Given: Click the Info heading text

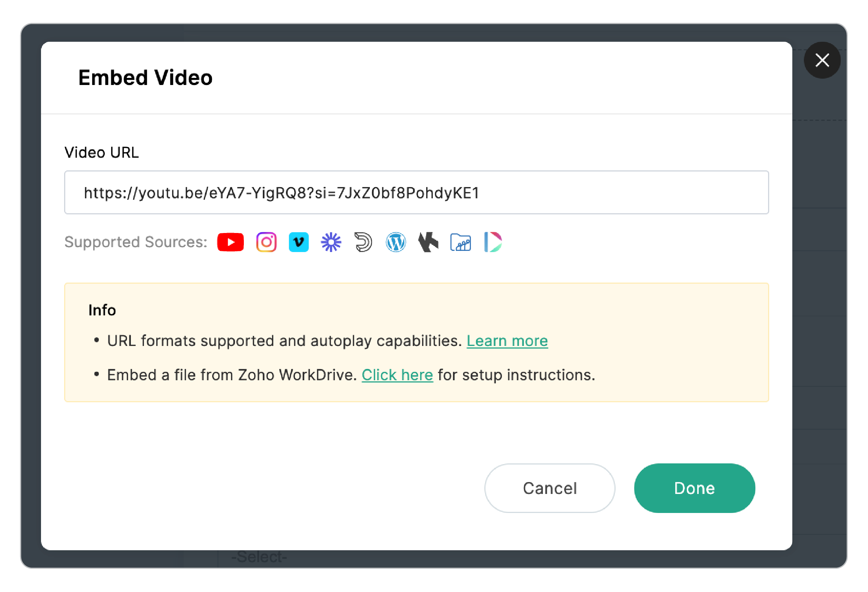Looking at the screenshot, I should tap(102, 311).
